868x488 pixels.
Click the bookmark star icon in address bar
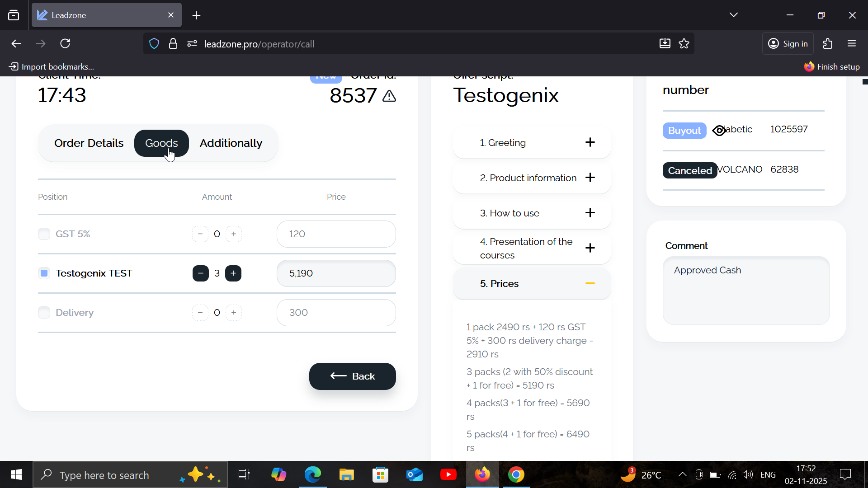(x=684, y=44)
